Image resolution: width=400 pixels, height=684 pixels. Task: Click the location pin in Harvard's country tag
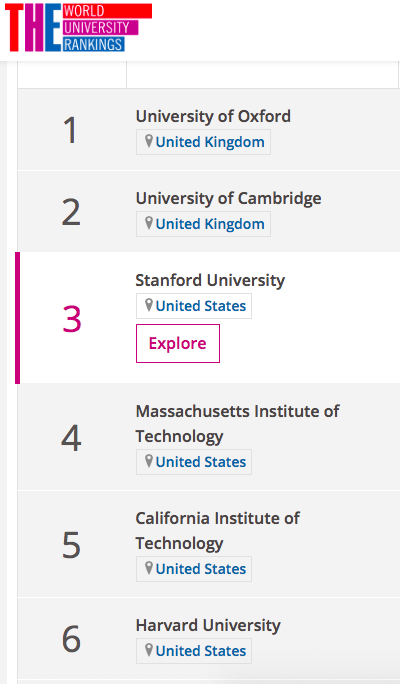(x=149, y=650)
